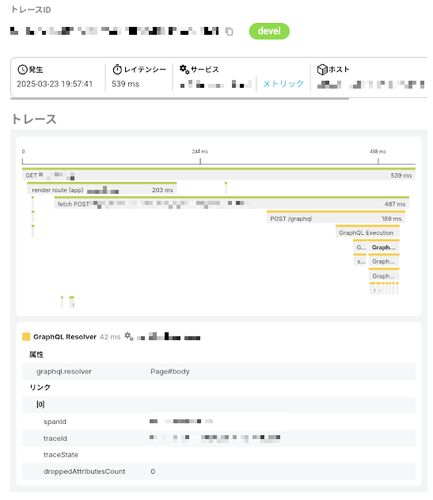Image resolution: width=433 pixels, height=500 pixels.
Task: Click the timestamp 2025-03-23 19:57:41
Action: coord(55,84)
